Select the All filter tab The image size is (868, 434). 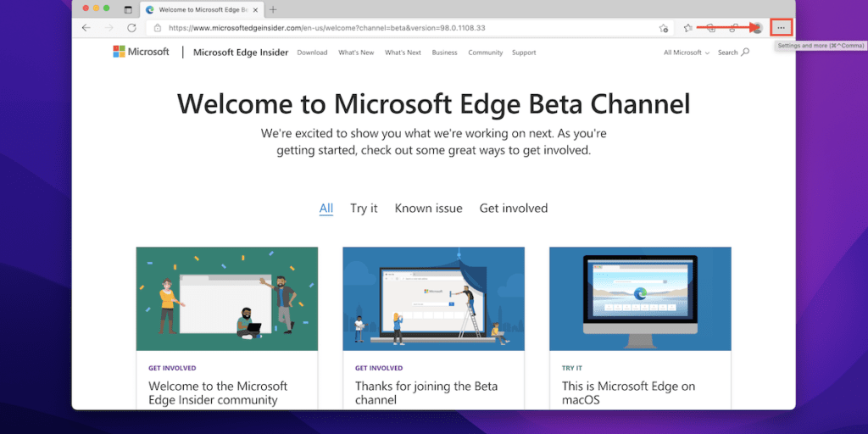[x=326, y=209]
